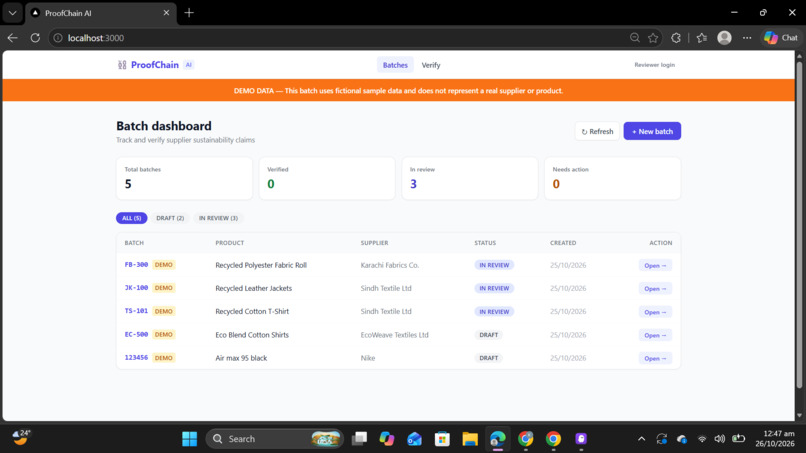
Task: Open browser extensions puzzle icon
Action: [x=676, y=38]
